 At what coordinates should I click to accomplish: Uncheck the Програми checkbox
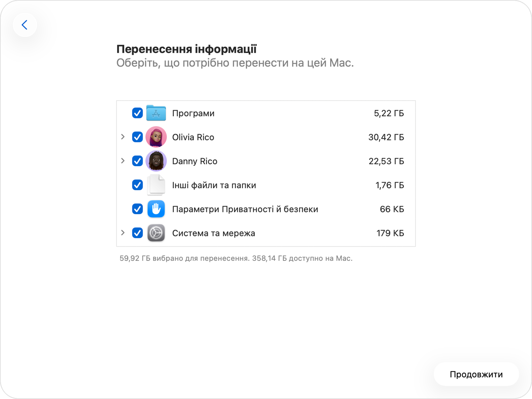(137, 113)
